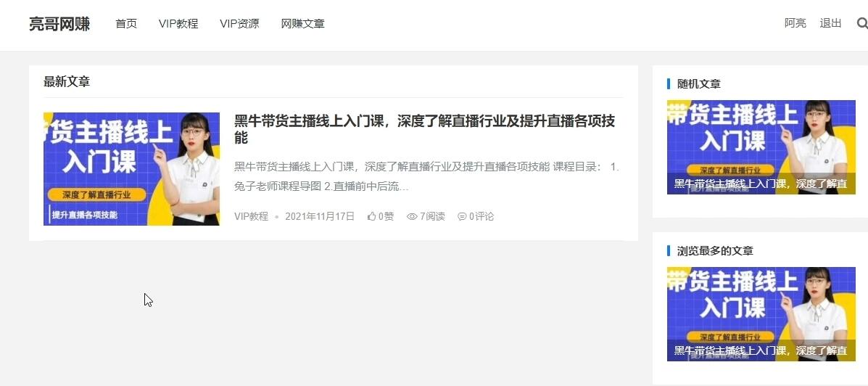Select 网赚文章 in top navigation
The image size is (868, 386).
point(303,24)
